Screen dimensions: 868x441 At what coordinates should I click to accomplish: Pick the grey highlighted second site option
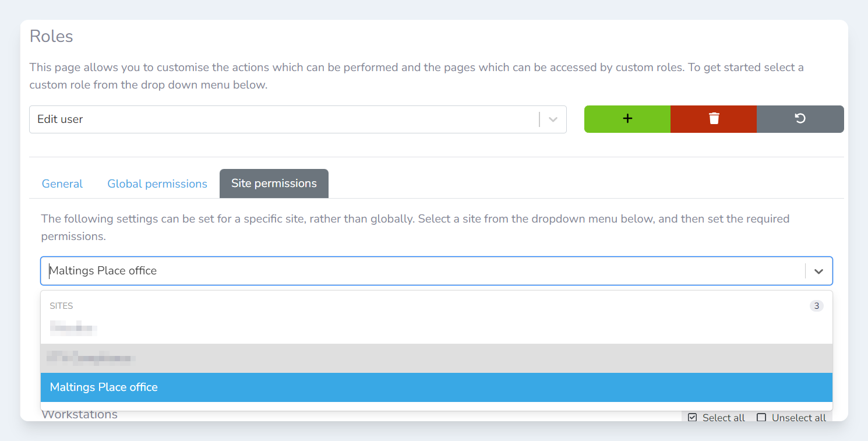click(91, 358)
